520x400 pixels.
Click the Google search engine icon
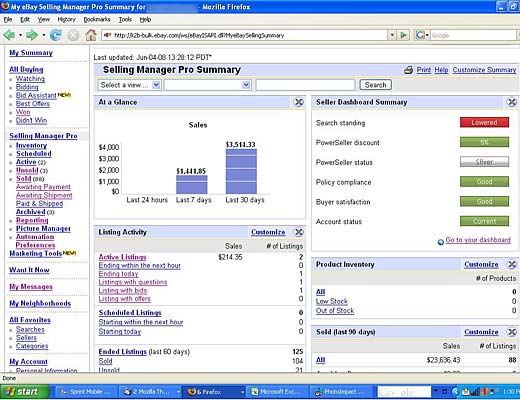(420, 35)
